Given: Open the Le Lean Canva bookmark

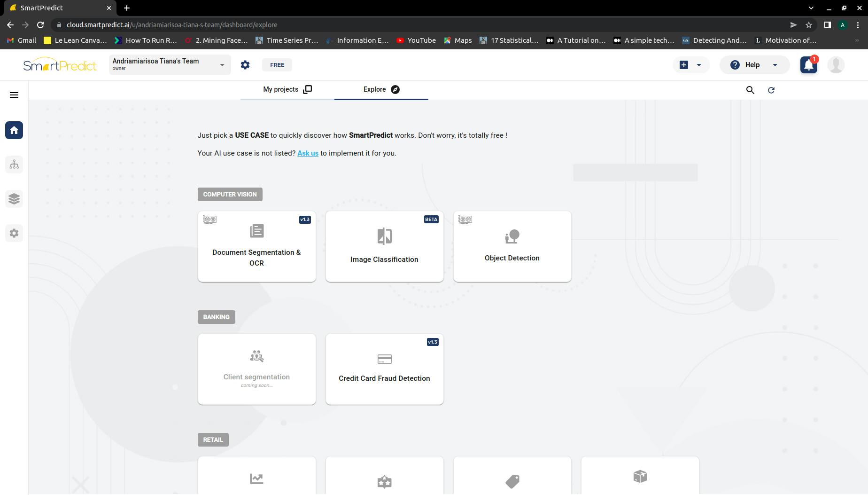Looking at the screenshot, I should [x=75, y=40].
